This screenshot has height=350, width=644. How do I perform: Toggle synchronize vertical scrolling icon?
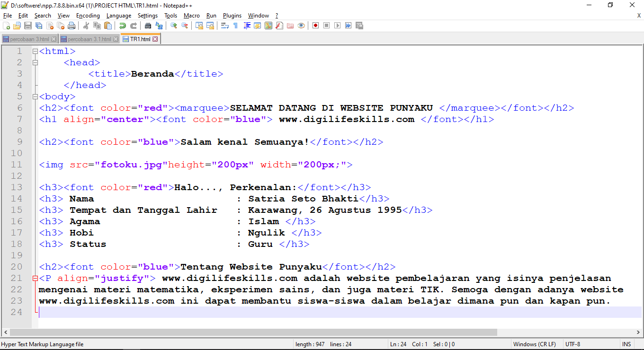coord(199,26)
